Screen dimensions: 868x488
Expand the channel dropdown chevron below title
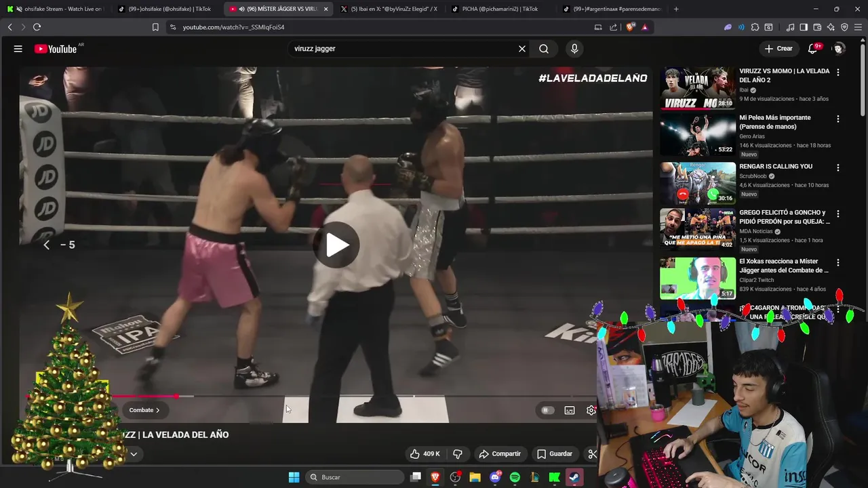tap(134, 454)
